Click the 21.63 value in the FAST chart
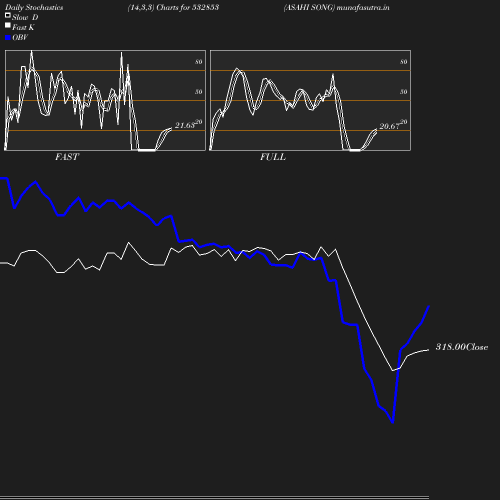 (x=185, y=125)
